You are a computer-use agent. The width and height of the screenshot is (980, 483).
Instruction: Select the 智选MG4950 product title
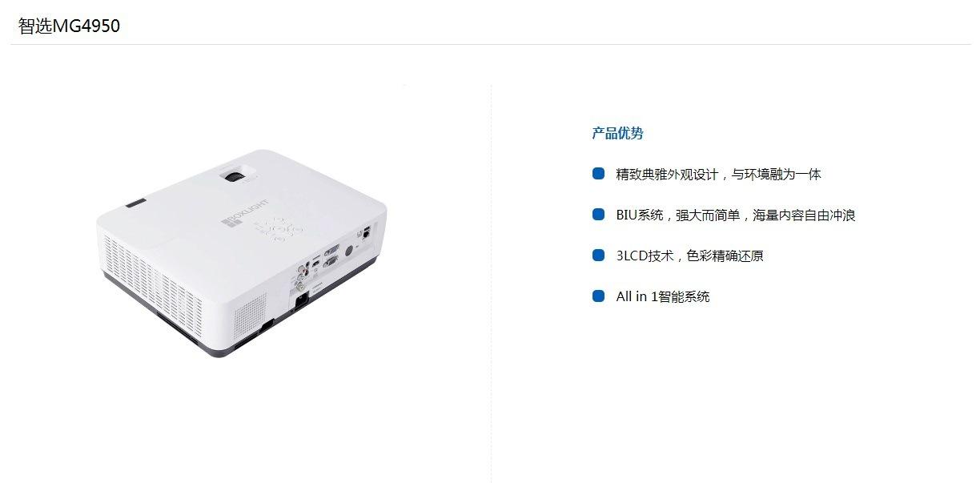(69, 26)
